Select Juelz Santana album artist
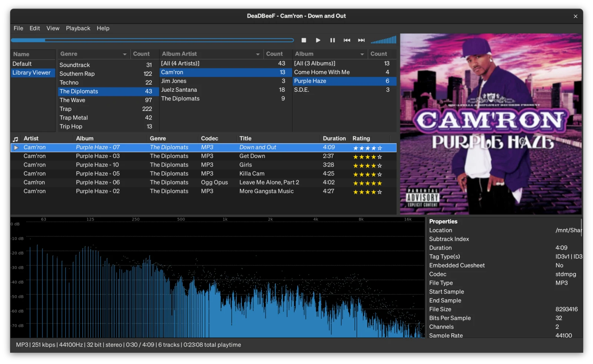Viewport: 593px width, 364px height. (226, 90)
